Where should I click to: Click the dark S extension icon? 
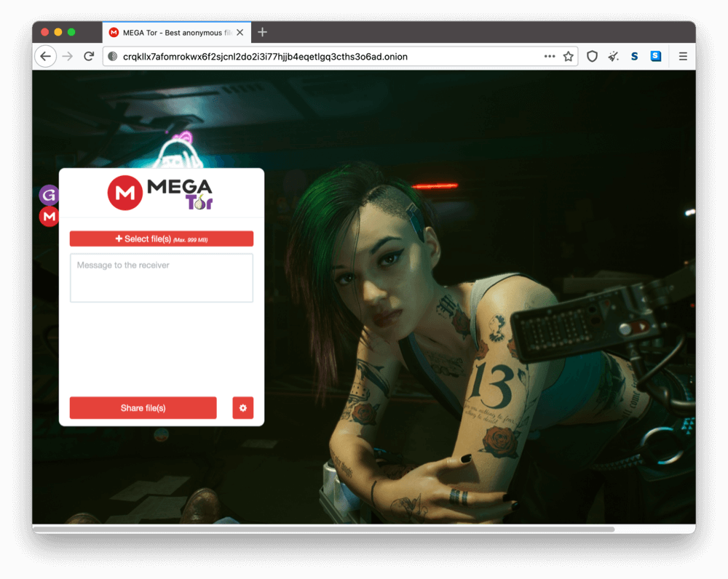click(634, 56)
